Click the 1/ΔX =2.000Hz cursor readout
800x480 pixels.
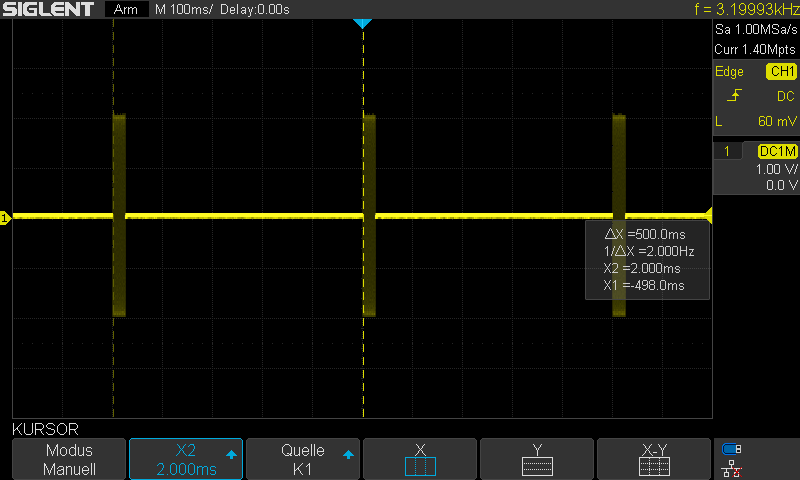(648, 251)
